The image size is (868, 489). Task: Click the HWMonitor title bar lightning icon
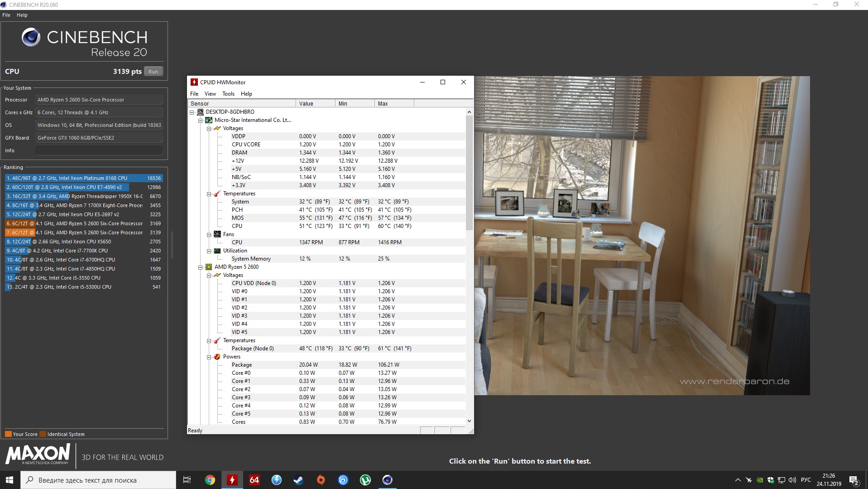pyautogui.click(x=194, y=82)
